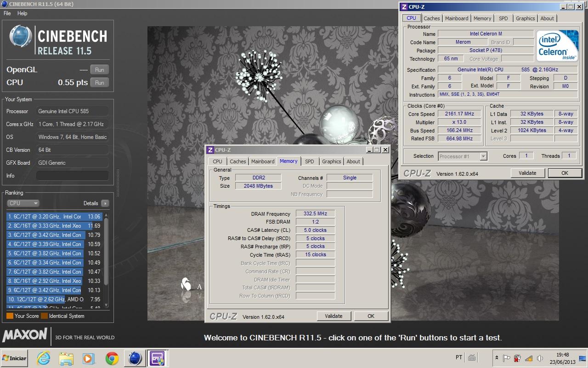This screenshot has height=368, width=588.
Task: Open the power tray icon
Action: (518, 358)
